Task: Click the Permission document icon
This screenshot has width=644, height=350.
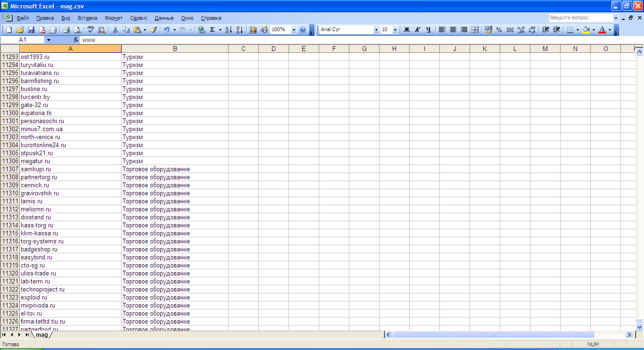Action: tap(42, 30)
